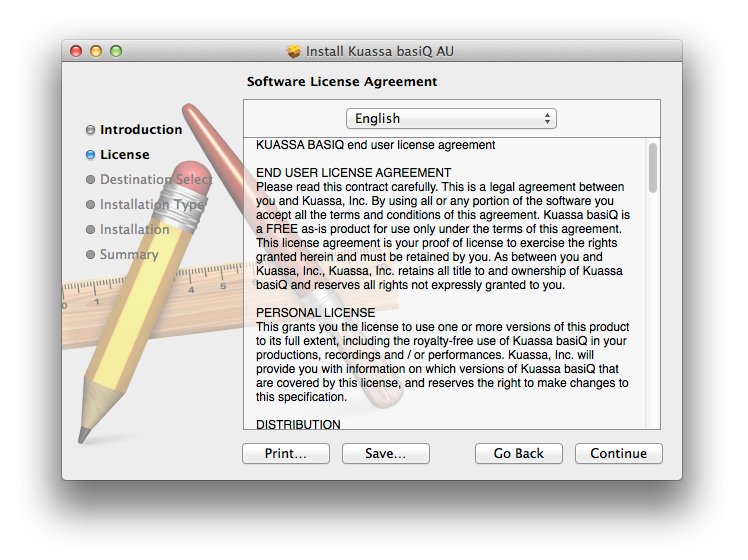Print the license agreement

(286, 453)
